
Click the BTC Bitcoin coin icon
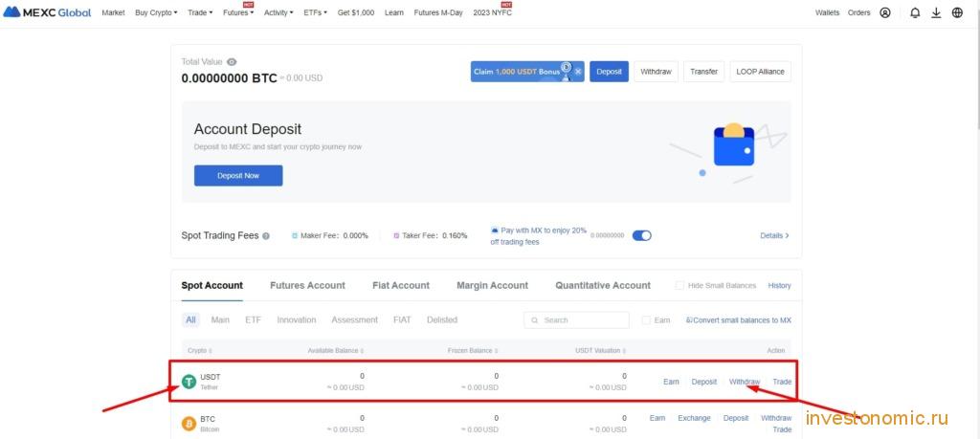pos(189,424)
